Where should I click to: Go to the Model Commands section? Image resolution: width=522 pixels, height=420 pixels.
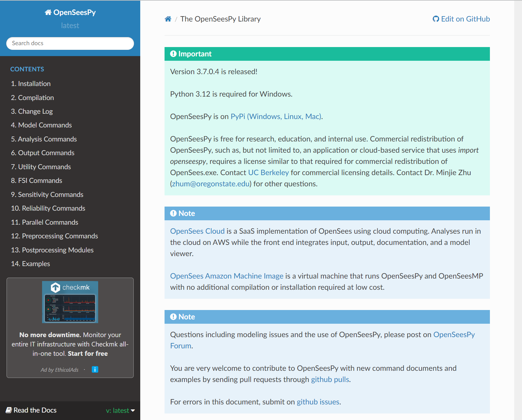[41, 125]
